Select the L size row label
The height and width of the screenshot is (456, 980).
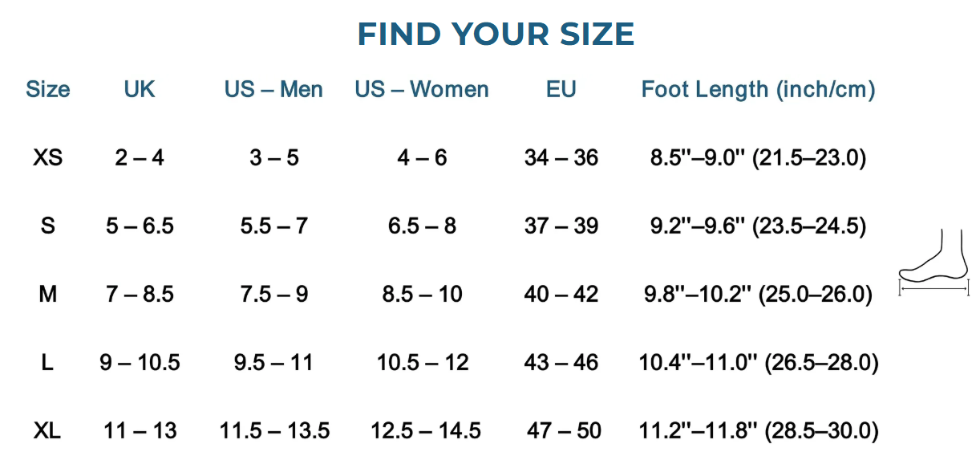(x=48, y=363)
